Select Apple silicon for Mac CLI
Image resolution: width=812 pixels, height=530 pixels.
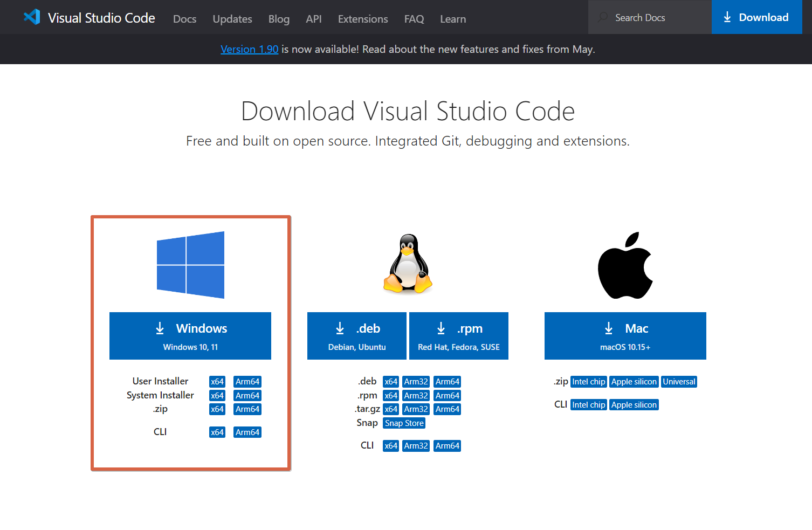634,405
